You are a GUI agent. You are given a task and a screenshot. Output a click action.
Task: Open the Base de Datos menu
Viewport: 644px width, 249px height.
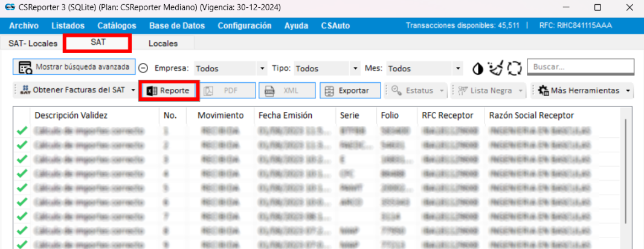point(177,26)
